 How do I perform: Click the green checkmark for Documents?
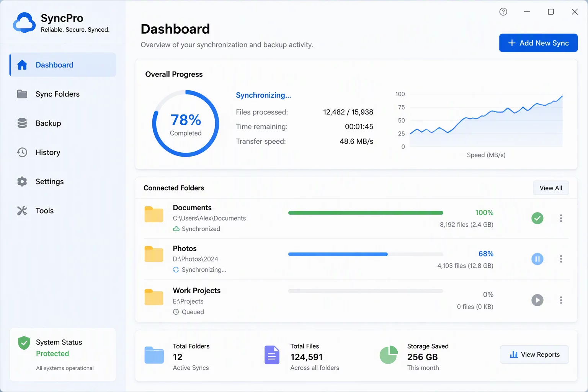[537, 218]
